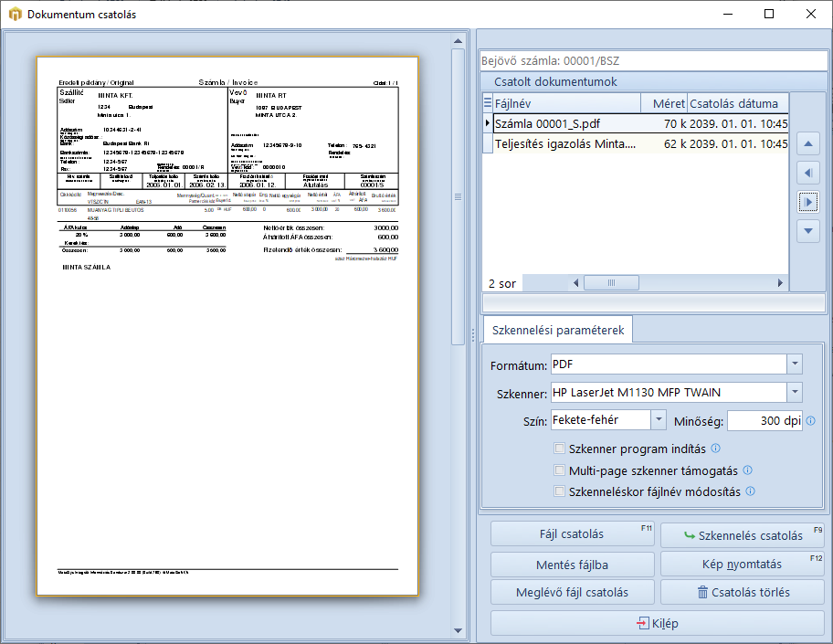Click info icon beside Szkenner program indítás

716,449
